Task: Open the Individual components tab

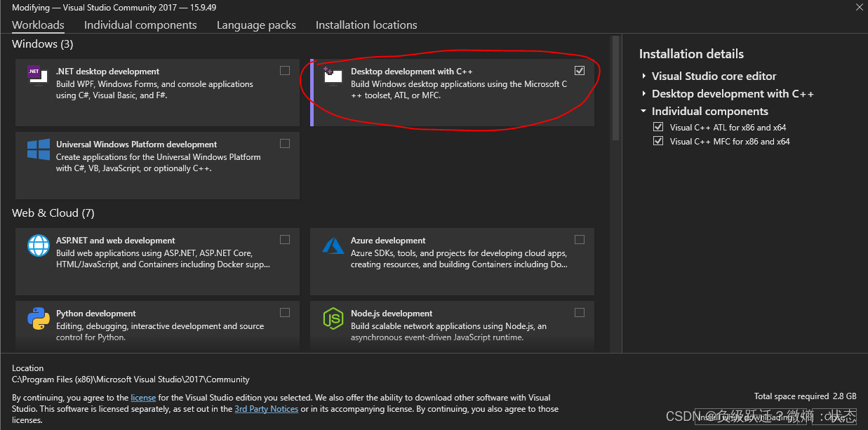Action: tap(140, 25)
